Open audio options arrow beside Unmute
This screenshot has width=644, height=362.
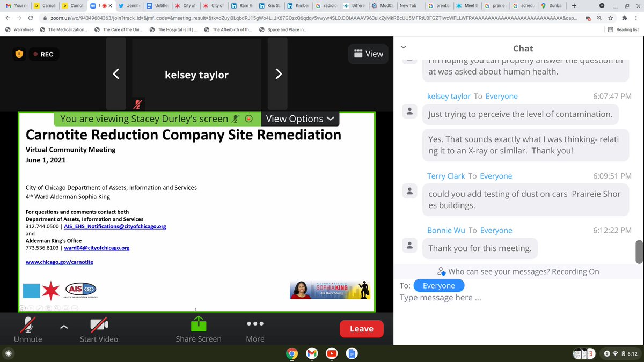(63, 326)
